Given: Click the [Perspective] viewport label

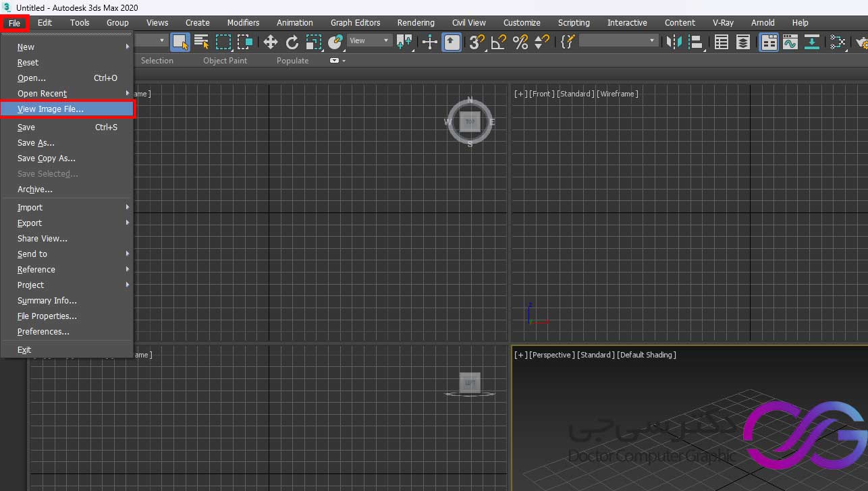Looking at the screenshot, I should (552, 355).
